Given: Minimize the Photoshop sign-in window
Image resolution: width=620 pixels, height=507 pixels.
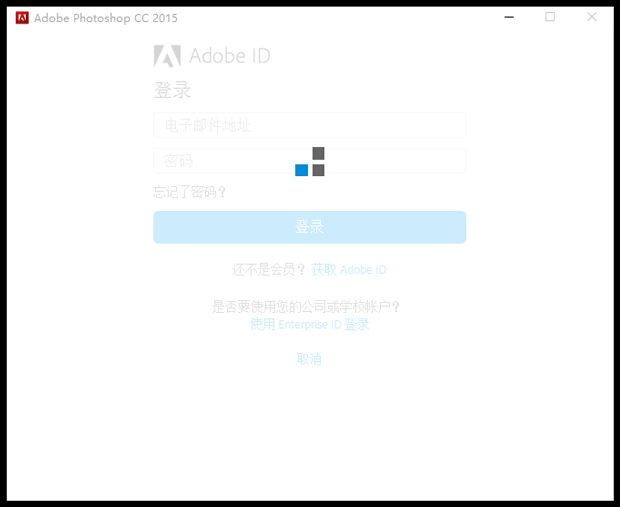Looking at the screenshot, I should click(510, 17).
